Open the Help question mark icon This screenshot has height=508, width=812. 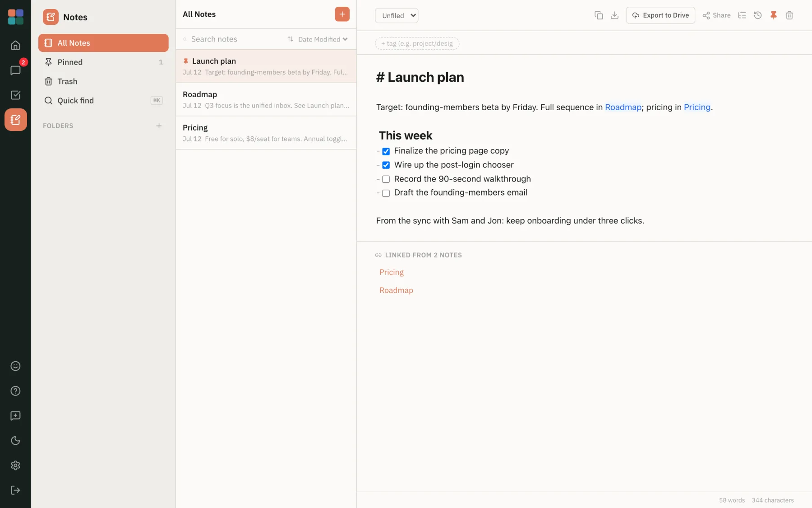click(x=15, y=391)
